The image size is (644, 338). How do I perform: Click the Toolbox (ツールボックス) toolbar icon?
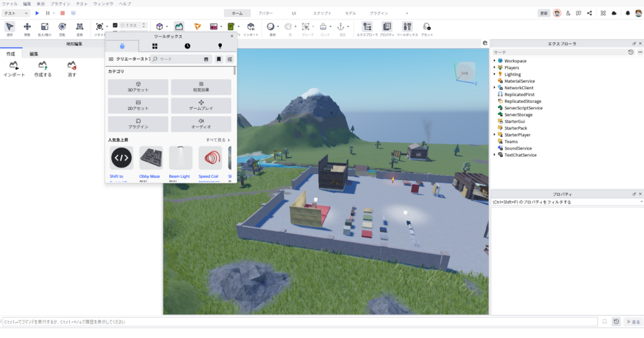coord(407,28)
